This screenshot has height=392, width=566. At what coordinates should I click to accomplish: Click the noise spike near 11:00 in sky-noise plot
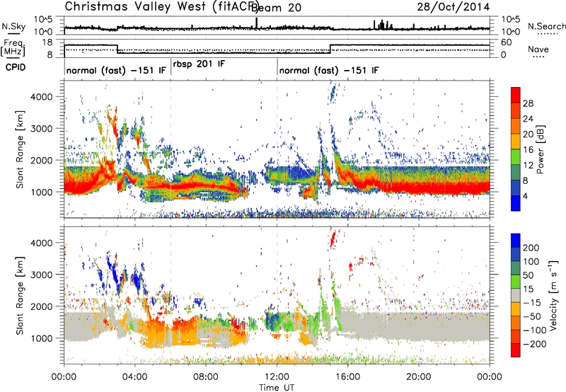256,23
